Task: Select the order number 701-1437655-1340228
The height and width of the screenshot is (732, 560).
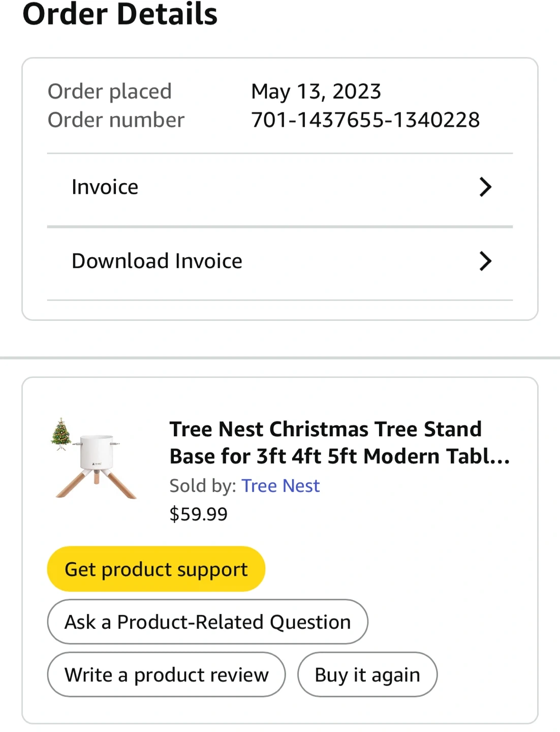Action: tap(365, 120)
